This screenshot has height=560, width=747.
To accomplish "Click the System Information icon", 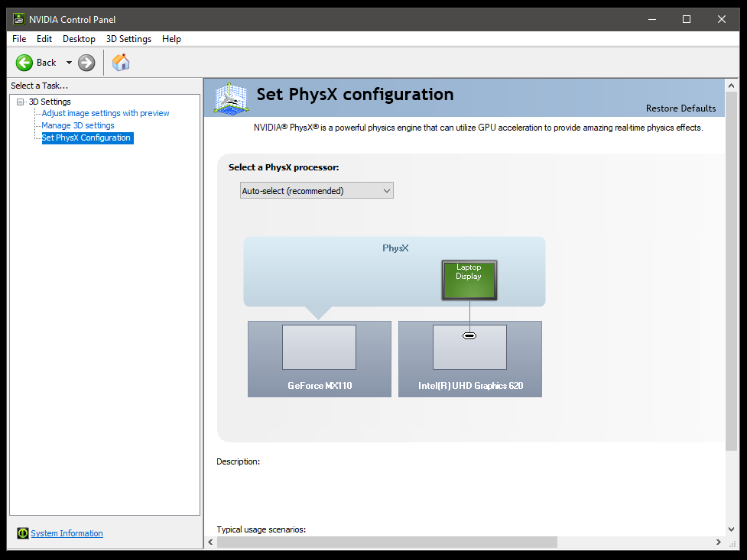I will click(23, 533).
